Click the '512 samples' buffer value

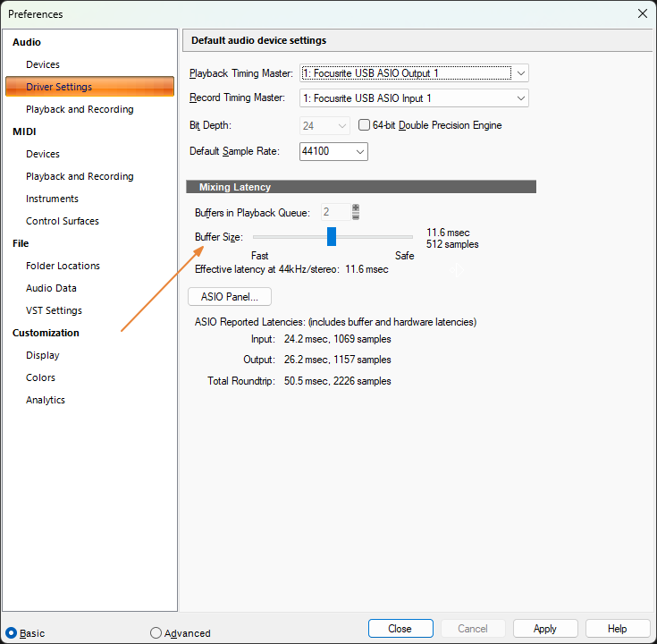click(x=452, y=244)
